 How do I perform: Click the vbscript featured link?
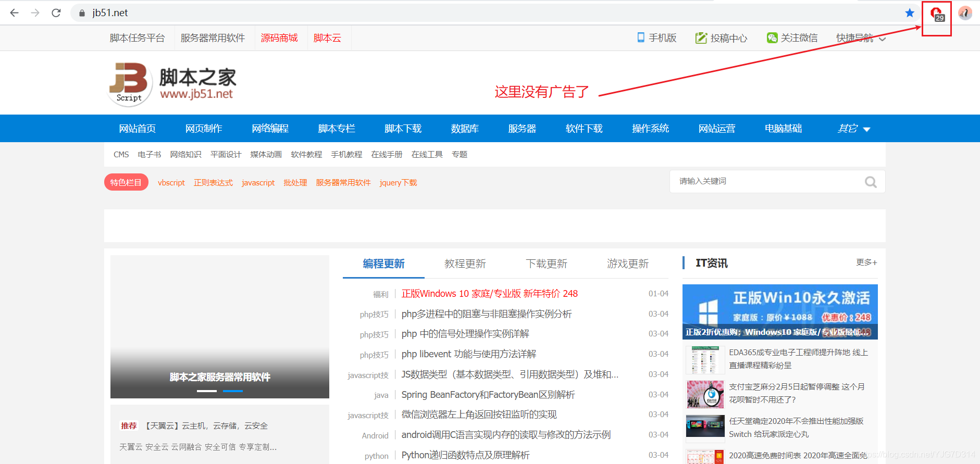(171, 183)
